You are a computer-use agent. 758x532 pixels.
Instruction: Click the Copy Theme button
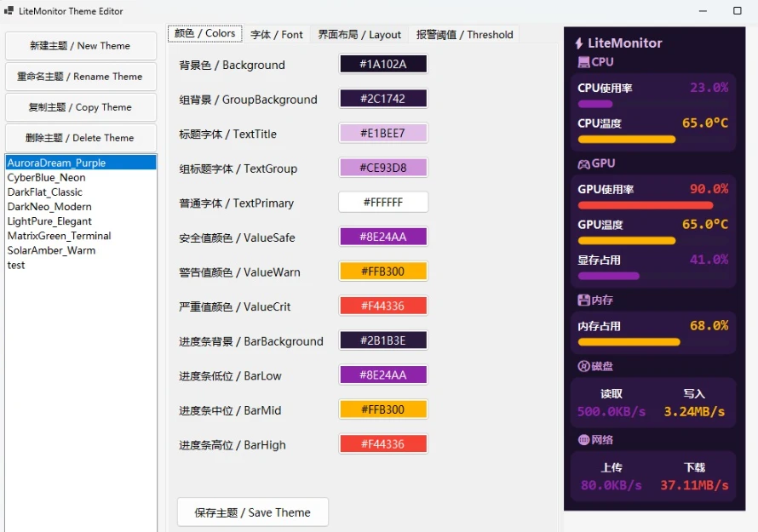click(x=80, y=107)
